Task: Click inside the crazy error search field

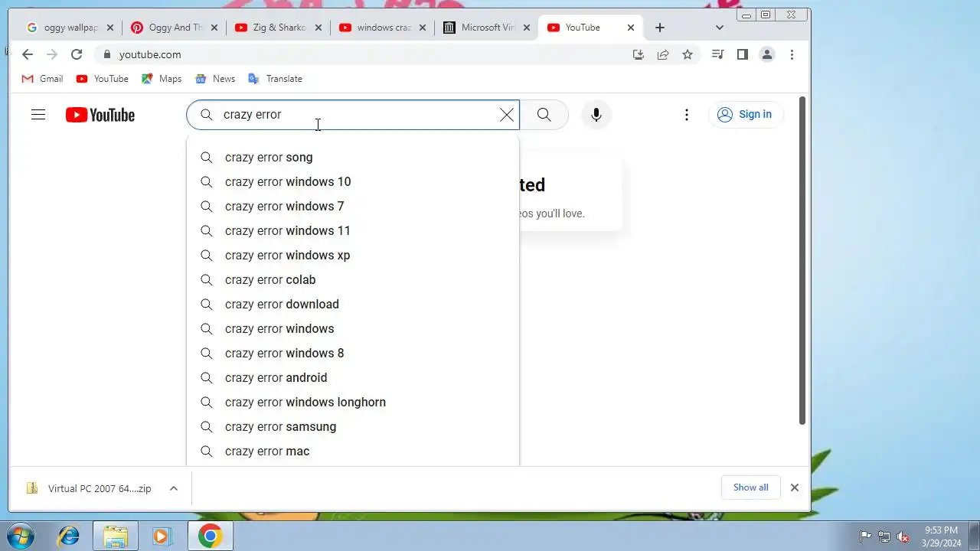Action: [x=352, y=115]
